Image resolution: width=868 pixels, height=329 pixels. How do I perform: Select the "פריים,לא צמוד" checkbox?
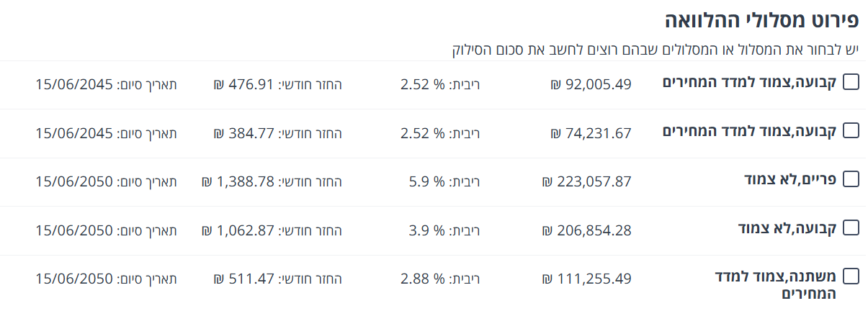(x=851, y=179)
